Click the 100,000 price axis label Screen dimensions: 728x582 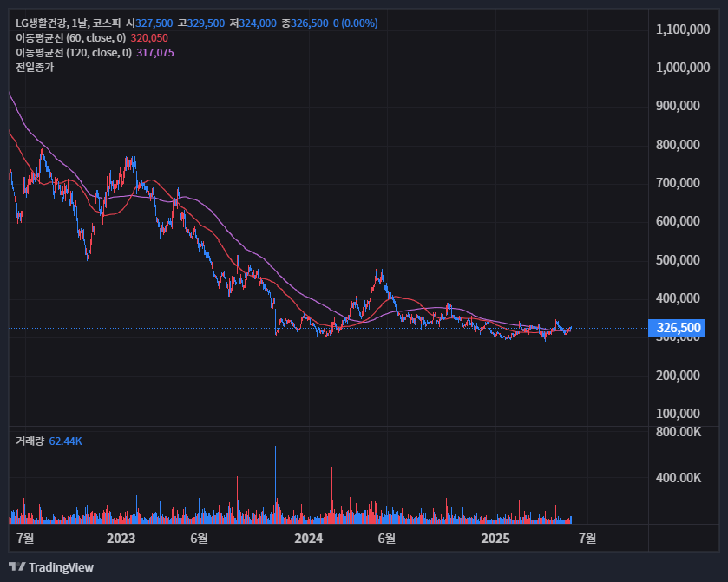coord(678,414)
